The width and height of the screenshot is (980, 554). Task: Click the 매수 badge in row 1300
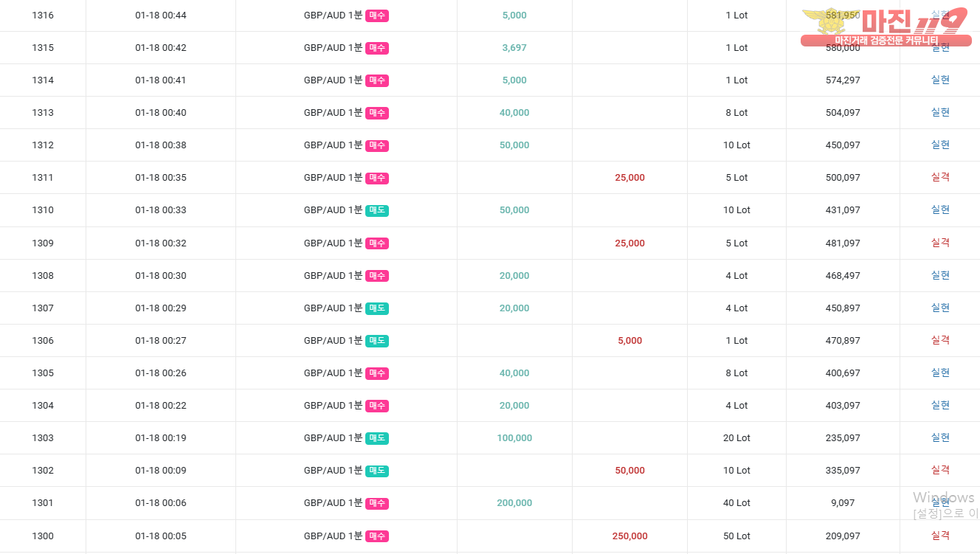pyautogui.click(x=377, y=536)
